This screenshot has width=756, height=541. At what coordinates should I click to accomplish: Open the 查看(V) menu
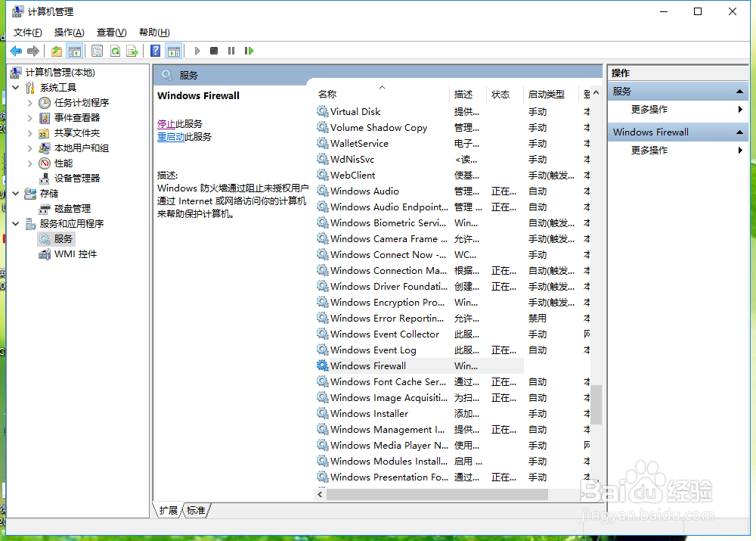(111, 33)
